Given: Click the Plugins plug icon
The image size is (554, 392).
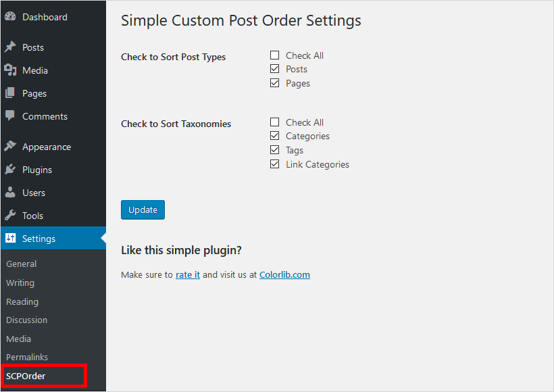Looking at the screenshot, I should pos(10,170).
